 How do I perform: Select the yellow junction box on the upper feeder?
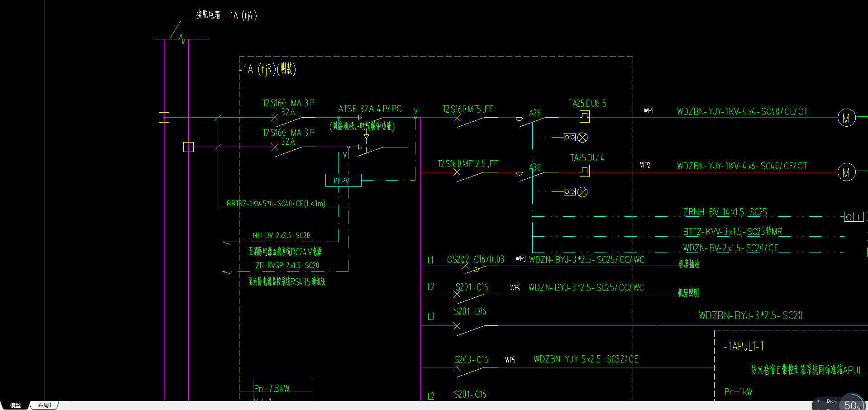pos(164,117)
